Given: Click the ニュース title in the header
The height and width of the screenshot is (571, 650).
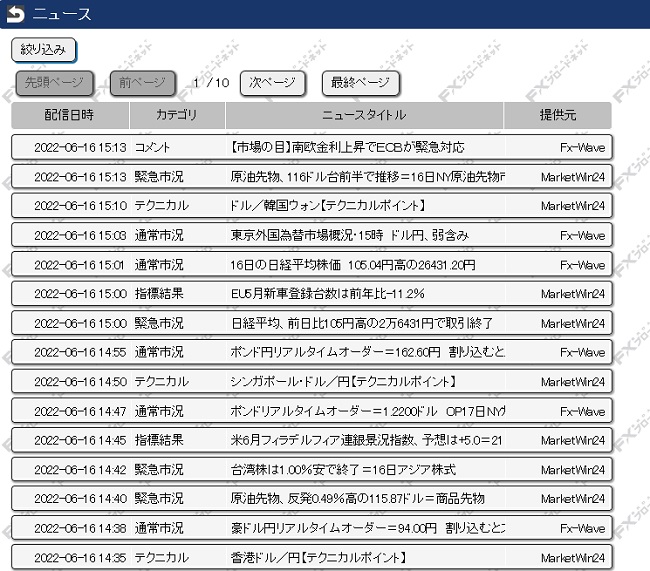Looking at the screenshot, I should [x=62, y=14].
